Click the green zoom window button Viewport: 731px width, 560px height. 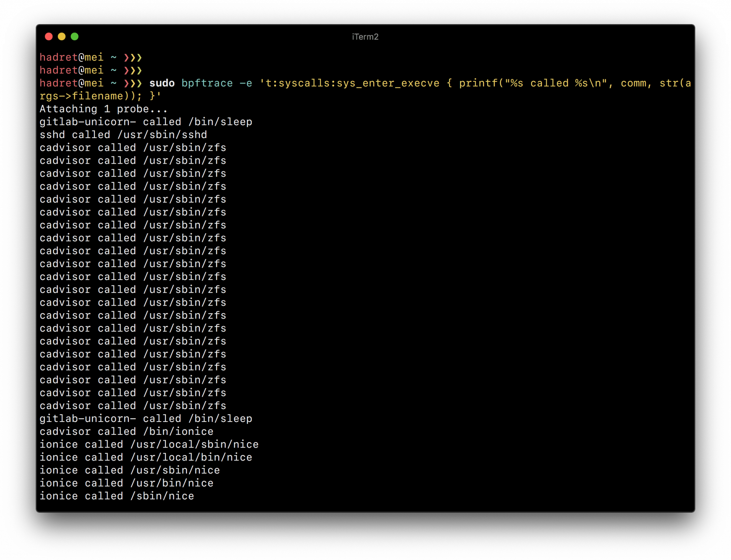point(75,36)
